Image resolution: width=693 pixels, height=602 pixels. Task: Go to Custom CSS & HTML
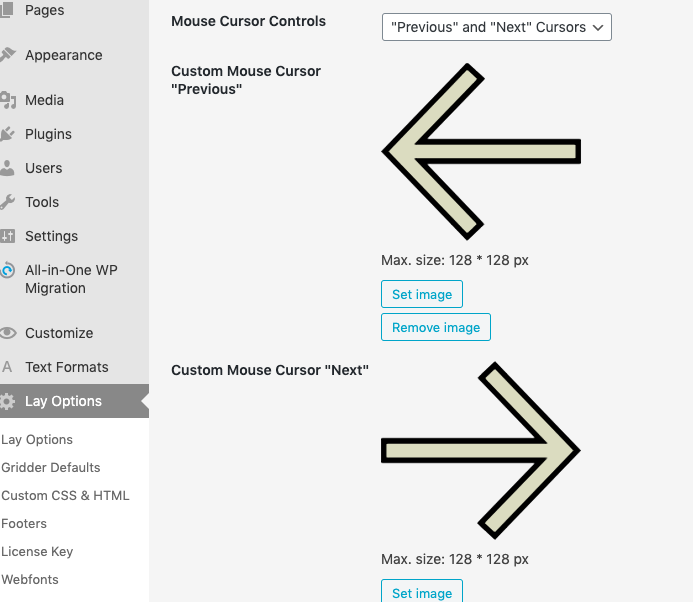[65, 495]
